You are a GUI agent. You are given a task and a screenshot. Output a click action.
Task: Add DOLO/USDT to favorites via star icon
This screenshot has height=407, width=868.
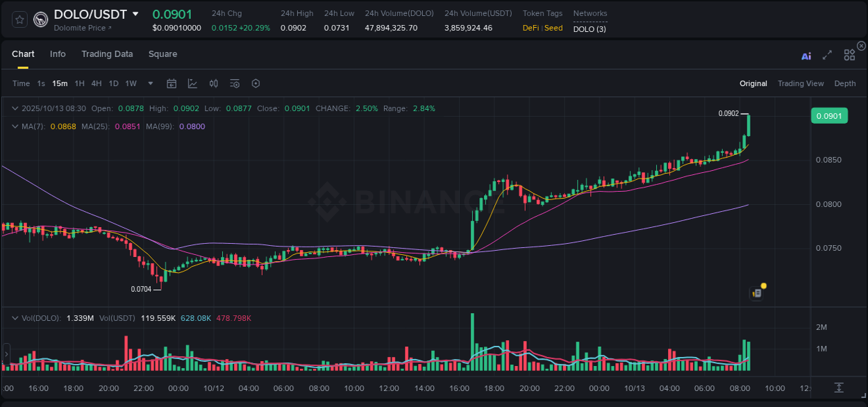click(19, 19)
